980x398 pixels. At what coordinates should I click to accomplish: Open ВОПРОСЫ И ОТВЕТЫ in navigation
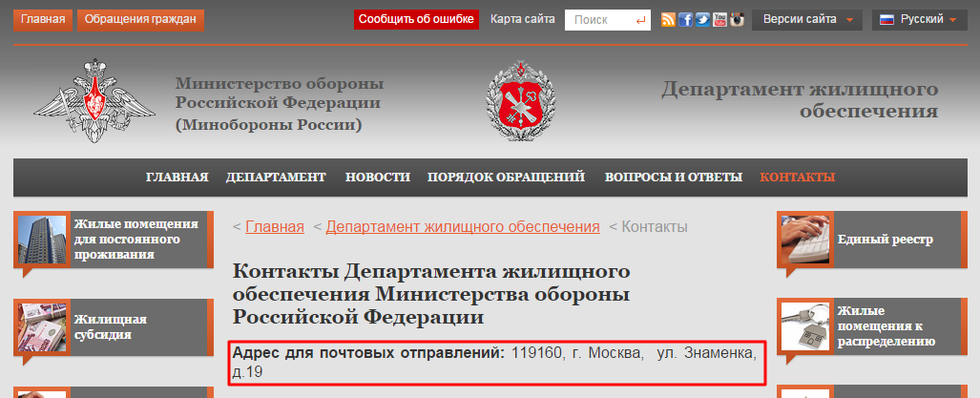pyautogui.click(x=673, y=178)
